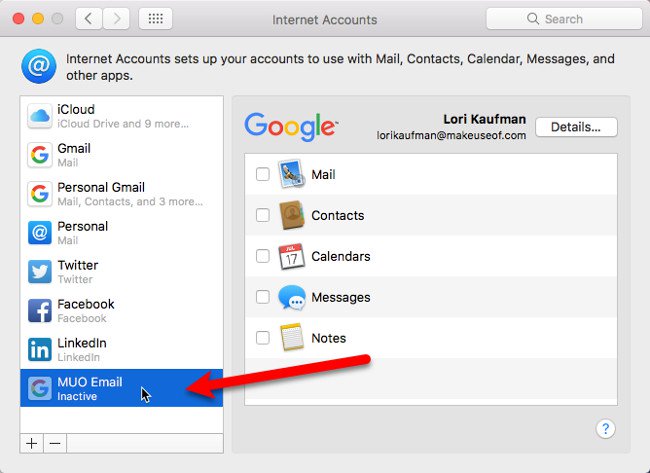650x473 pixels.
Task: Click the Calendars app icon
Action: [291, 256]
